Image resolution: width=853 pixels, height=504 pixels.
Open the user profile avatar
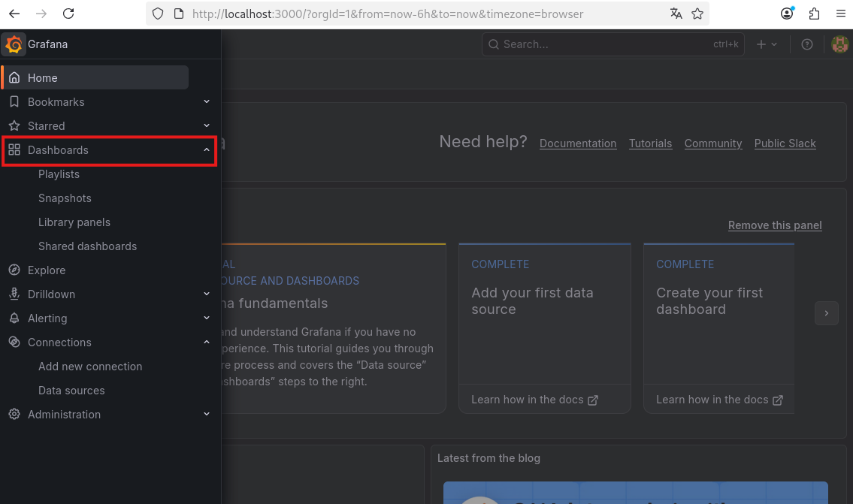pyautogui.click(x=839, y=44)
